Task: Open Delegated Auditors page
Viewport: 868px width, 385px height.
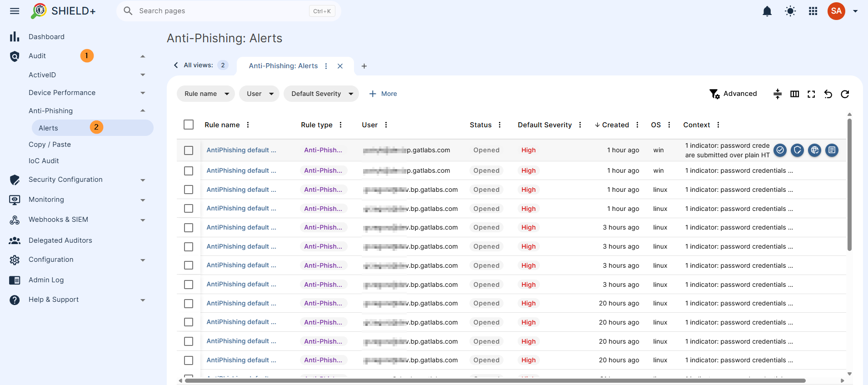Action: pos(60,240)
